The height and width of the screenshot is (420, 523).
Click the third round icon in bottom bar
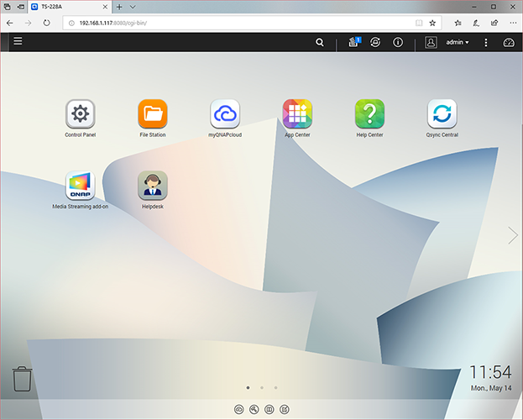click(269, 409)
